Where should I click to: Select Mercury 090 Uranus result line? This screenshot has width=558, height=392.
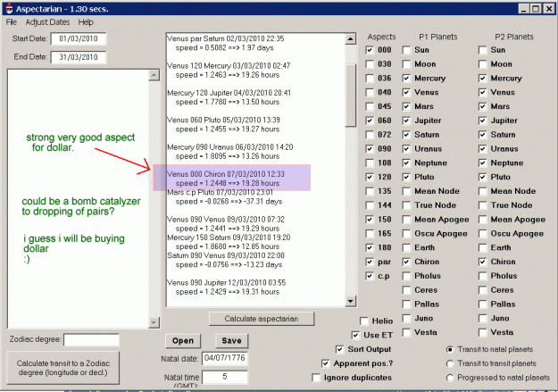coord(230,147)
